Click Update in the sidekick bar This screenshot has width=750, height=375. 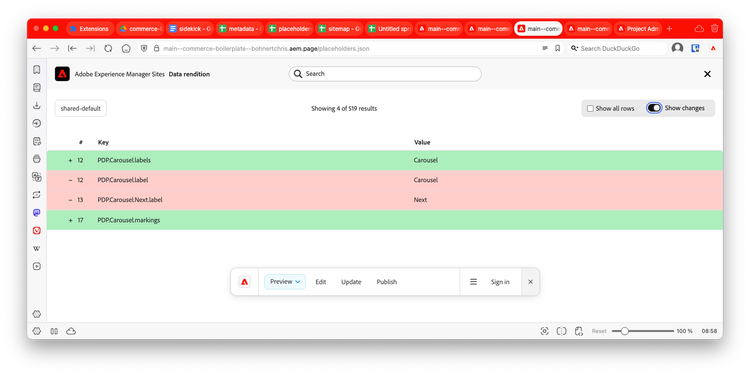[x=351, y=282]
